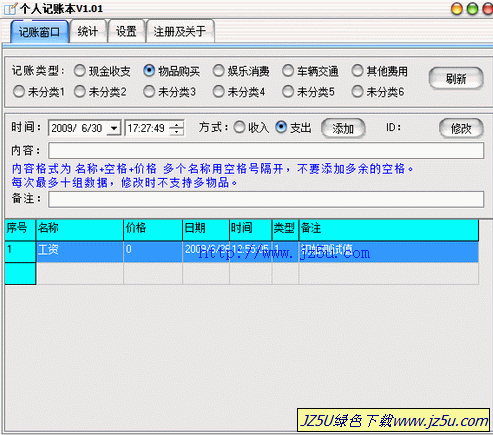The width and height of the screenshot is (493, 435).
Task: Click the notebook app icon in title bar
Action: coord(11,8)
